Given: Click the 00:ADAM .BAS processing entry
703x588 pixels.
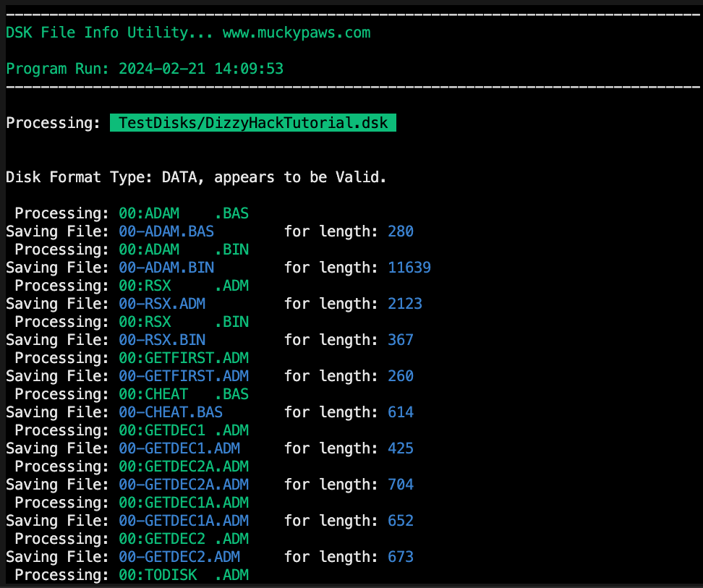Looking at the screenshot, I should (x=184, y=213).
